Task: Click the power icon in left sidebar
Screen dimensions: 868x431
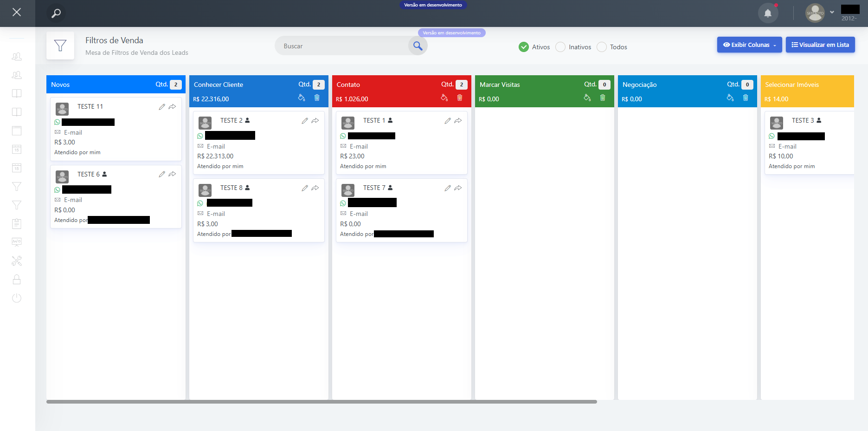Action: (17, 298)
